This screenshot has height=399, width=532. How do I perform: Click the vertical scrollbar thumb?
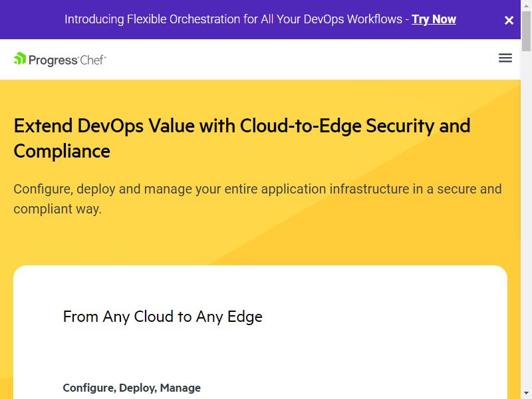pos(526,31)
